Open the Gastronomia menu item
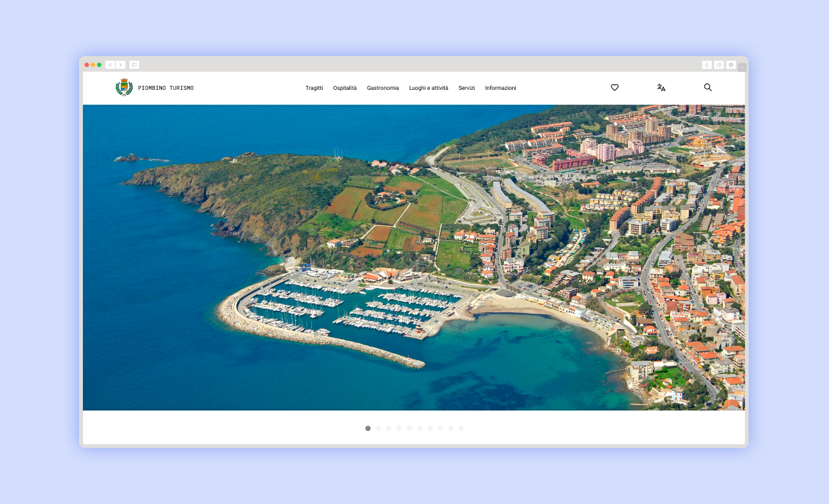The width and height of the screenshot is (829, 504). [383, 88]
